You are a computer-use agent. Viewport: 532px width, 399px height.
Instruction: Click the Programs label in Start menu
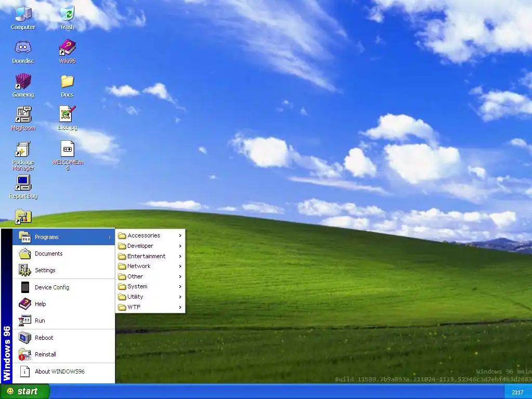click(46, 237)
